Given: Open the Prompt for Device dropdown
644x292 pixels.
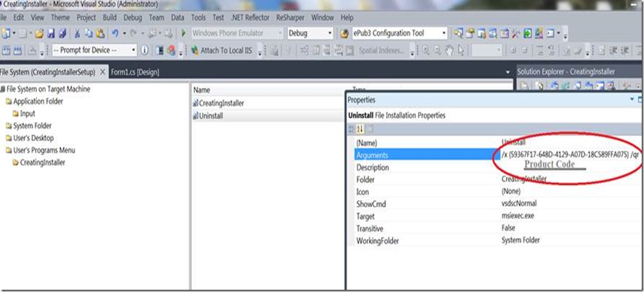Looking at the screenshot, I should click(x=133, y=50).
